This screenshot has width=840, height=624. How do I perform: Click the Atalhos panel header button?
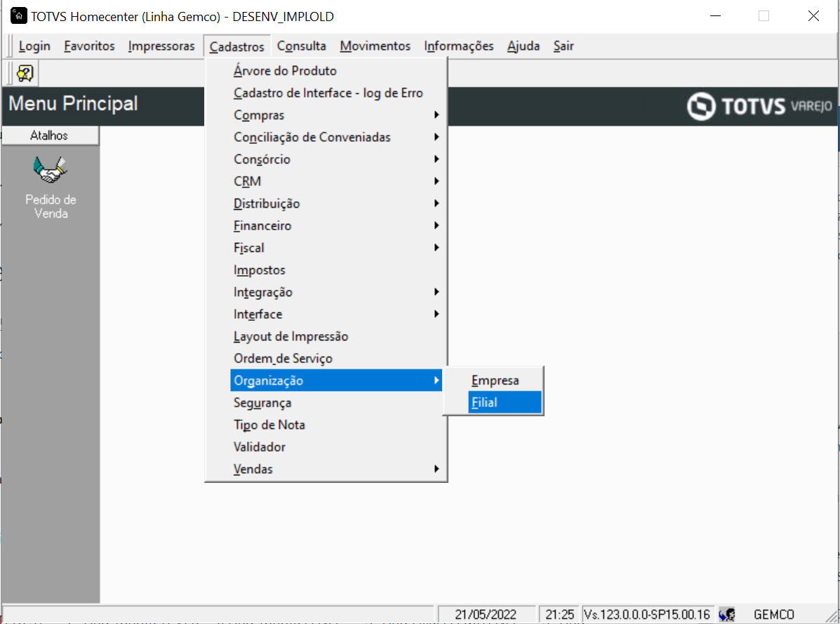pos(51,135)
